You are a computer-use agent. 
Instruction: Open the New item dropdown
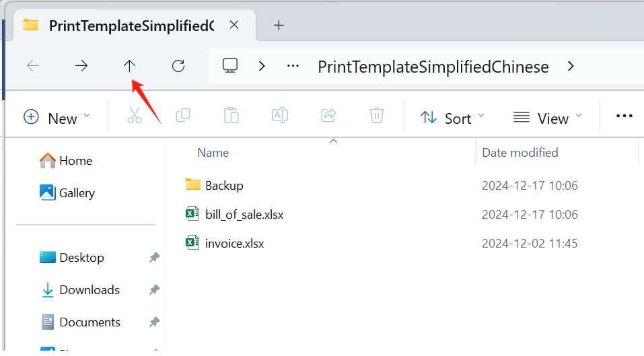(57, 118)
